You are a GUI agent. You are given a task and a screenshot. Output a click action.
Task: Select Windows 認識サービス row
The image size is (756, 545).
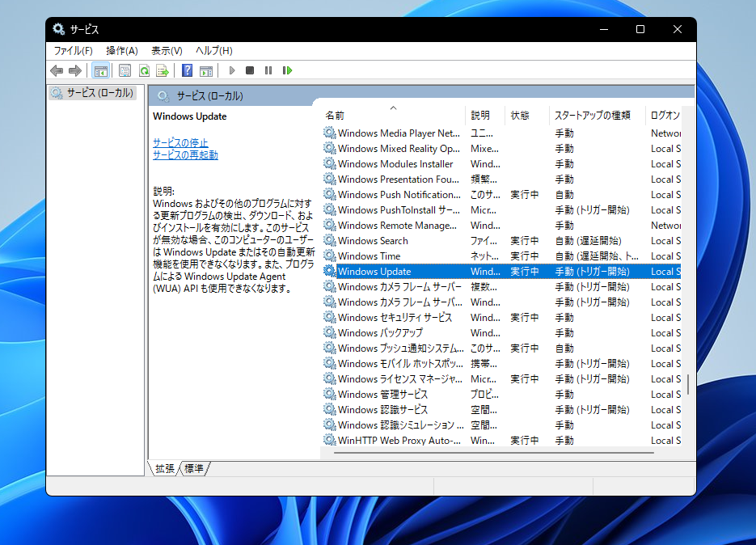[x=501, y=409]
